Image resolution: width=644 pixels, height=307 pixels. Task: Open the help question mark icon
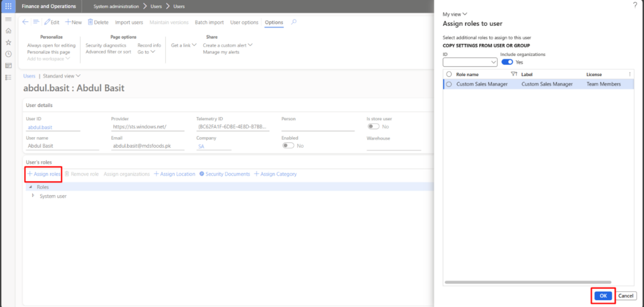tap(635, 5)
